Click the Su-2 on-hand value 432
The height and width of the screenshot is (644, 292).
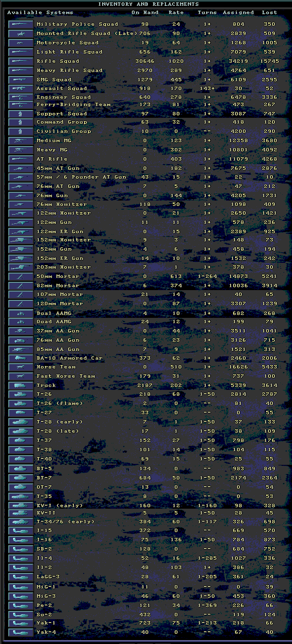coord(145,615)
